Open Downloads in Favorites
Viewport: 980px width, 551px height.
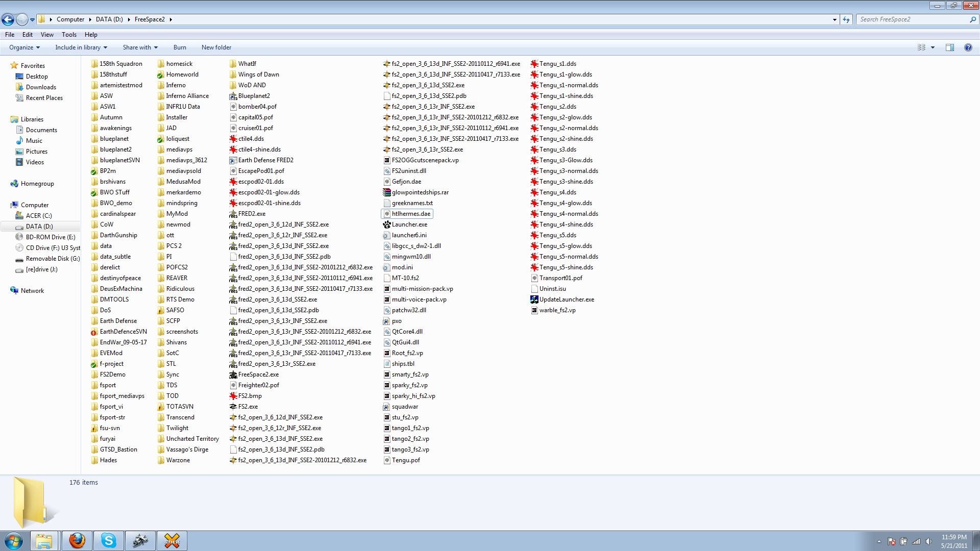pos(41,87)
